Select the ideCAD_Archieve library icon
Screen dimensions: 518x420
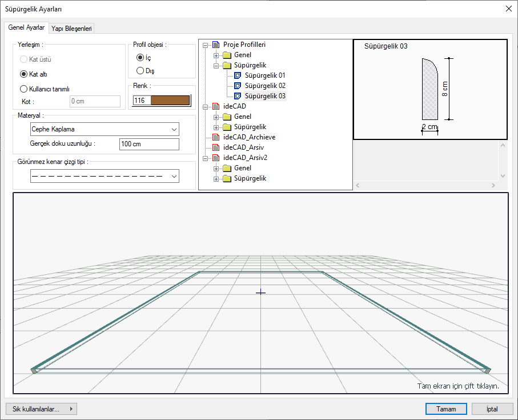coord(216,137)
